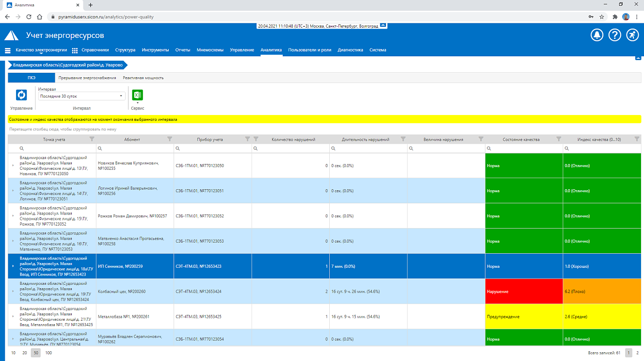The height and width of the screenshot is (361, 644).
Task: Open the hamburger main menu icon
Action: [8, 50]
